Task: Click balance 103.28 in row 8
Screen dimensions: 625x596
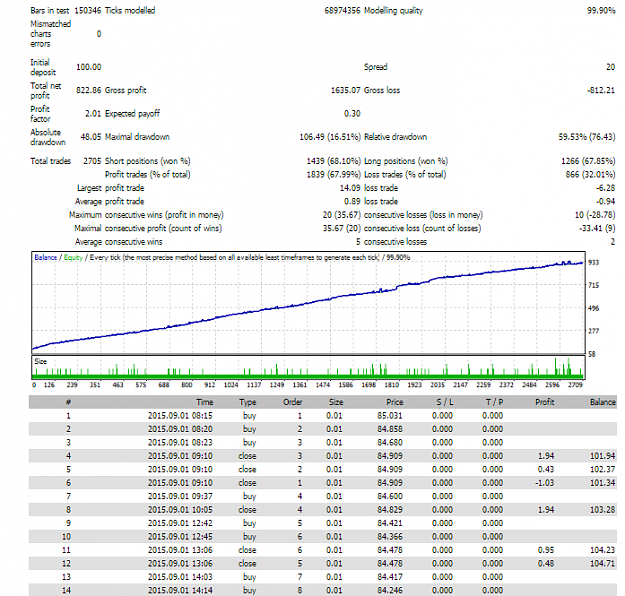Action: (x=603, y=510)
